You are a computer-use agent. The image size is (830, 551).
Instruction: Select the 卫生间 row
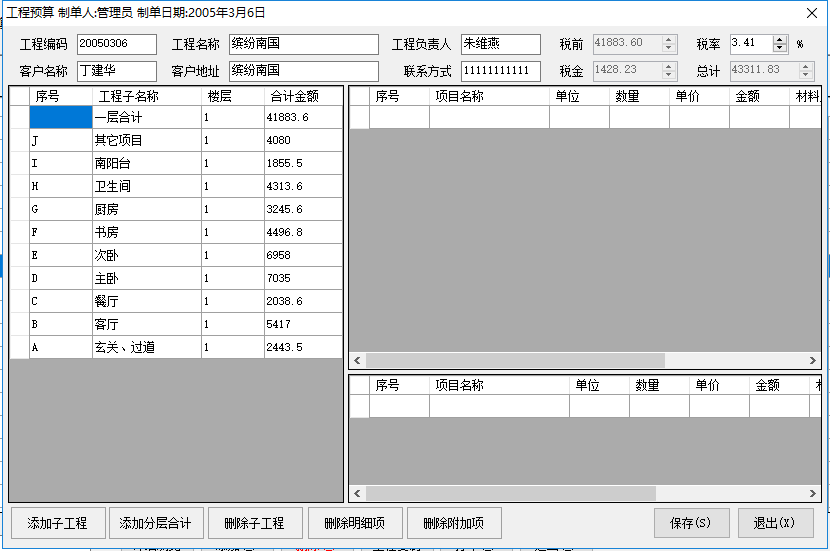(x=176, y=186)
